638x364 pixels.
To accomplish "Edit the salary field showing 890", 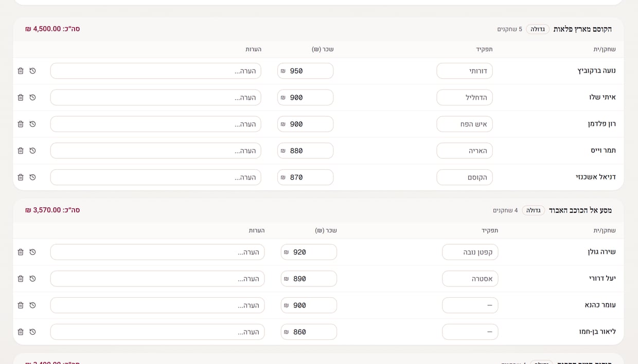I will pos(309,279).
